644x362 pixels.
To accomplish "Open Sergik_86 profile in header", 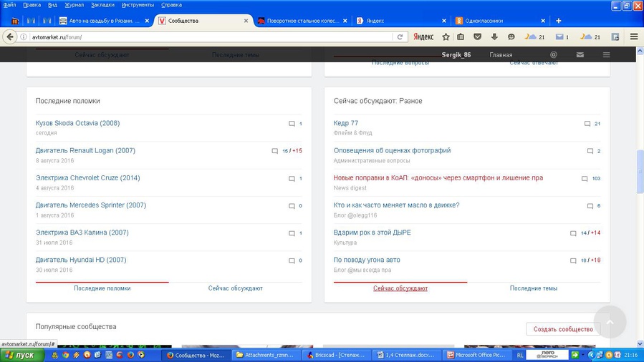I will pyautogui.click(x=456, y=54).
